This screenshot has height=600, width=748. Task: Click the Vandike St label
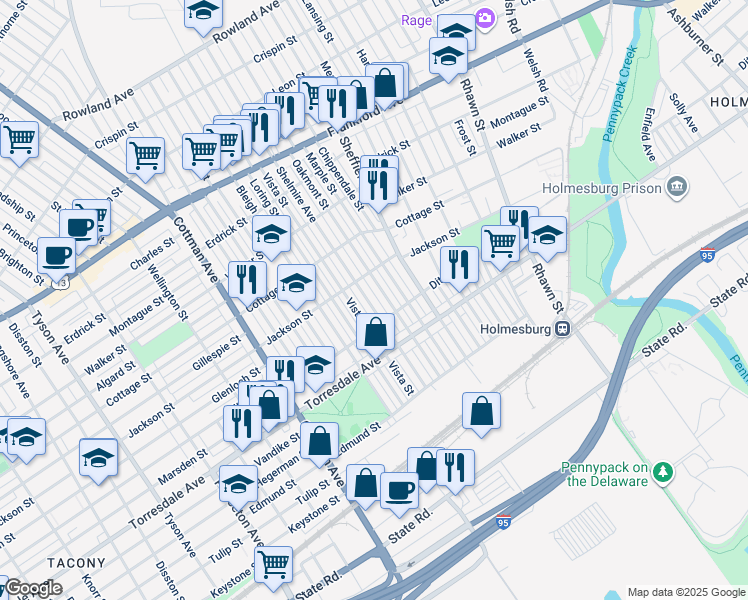278,449
